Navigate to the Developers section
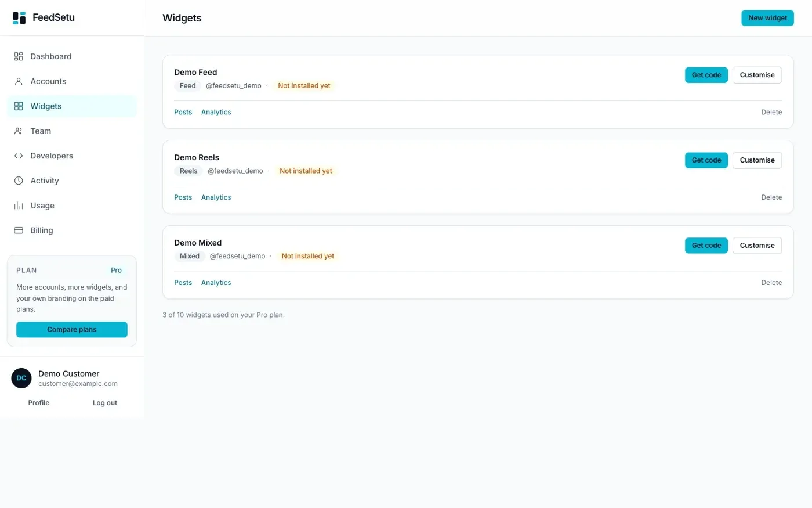The image size is (812, 508). (x=72, y=156)
